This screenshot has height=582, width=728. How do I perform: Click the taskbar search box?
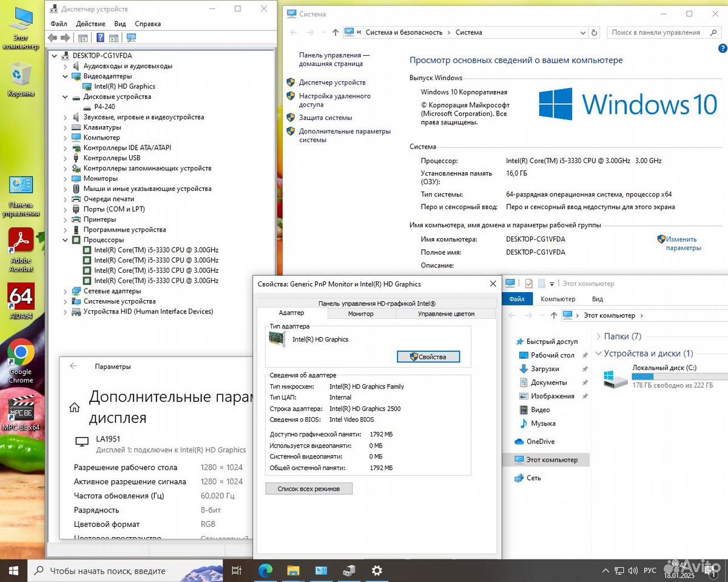tap(126, 570)
